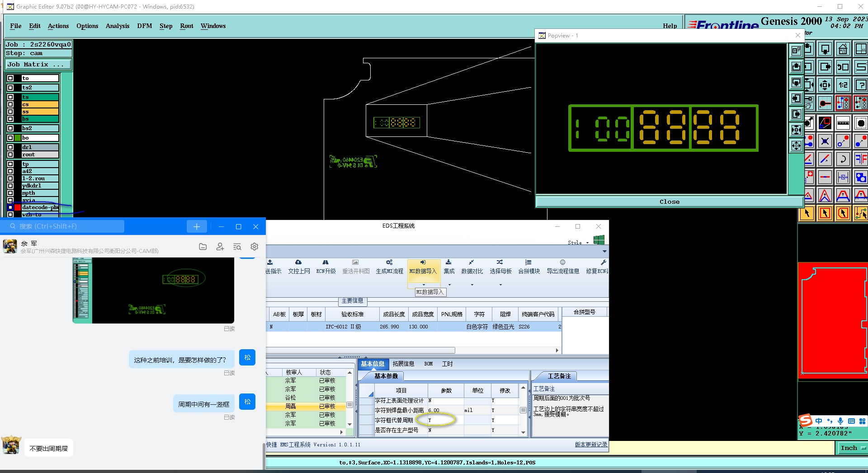This screenshot has width=868, height=473.
Task: Click the plus button in chat window
Action: point(197,226)
